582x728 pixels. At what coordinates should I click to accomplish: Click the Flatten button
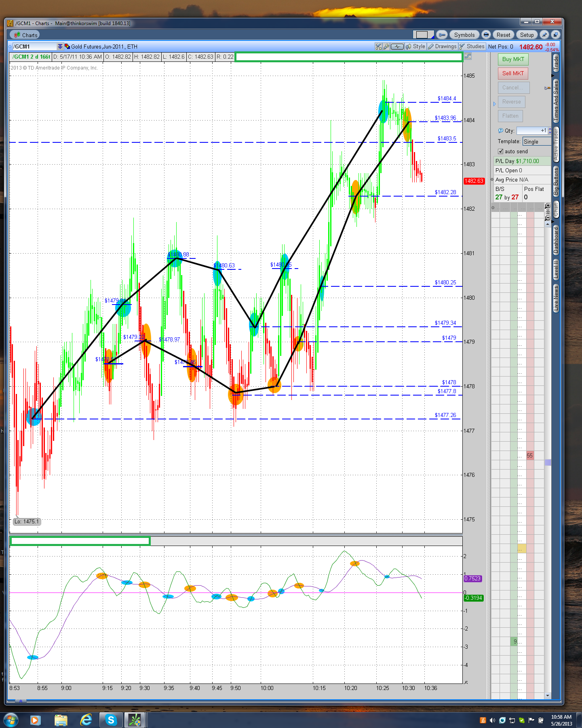(510, 116)
